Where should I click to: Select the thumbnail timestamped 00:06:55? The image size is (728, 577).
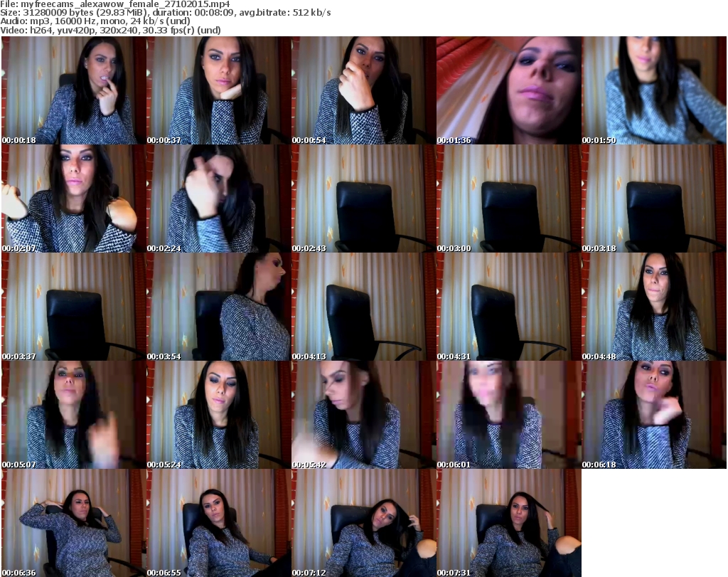(219, 523)
